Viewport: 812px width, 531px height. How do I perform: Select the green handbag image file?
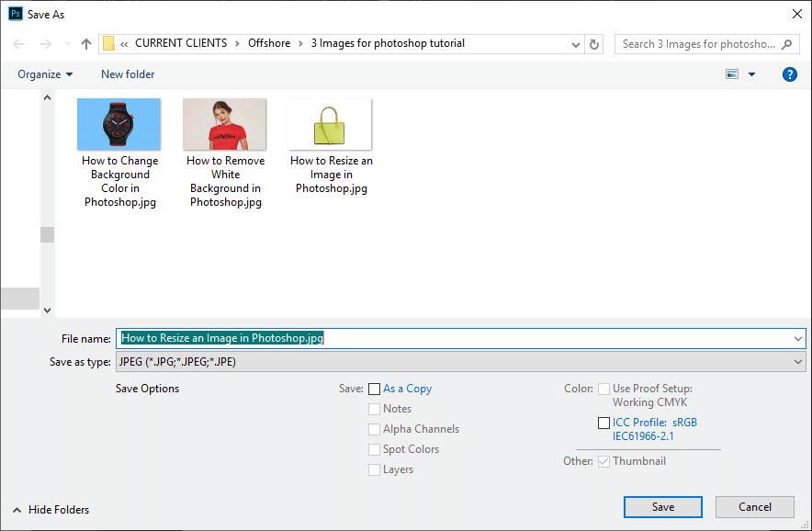tap(331, 125)
